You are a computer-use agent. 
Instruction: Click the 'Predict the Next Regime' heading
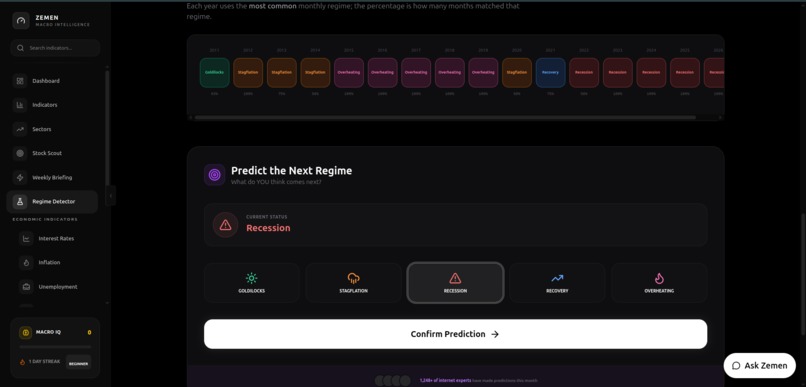click(291, 171)
